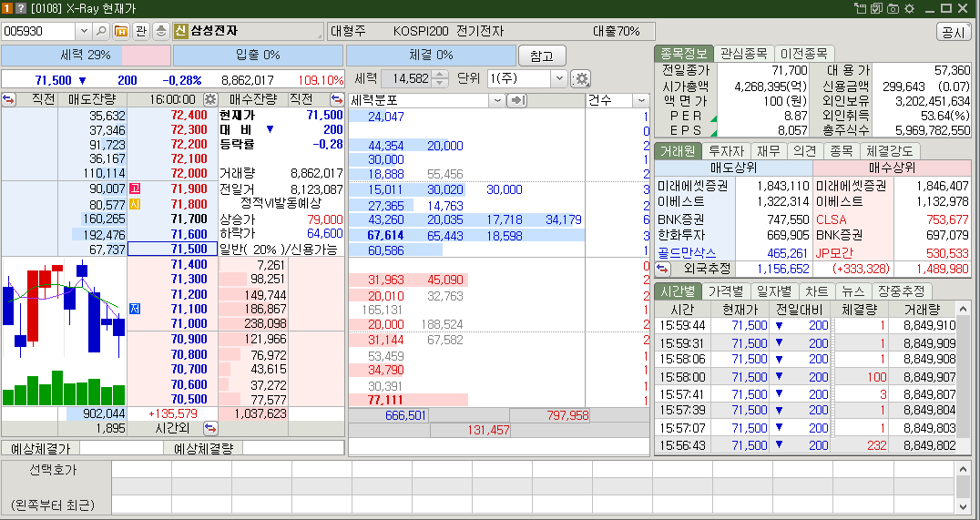Click the pop-out window icon in title bar

click(861, 8)
